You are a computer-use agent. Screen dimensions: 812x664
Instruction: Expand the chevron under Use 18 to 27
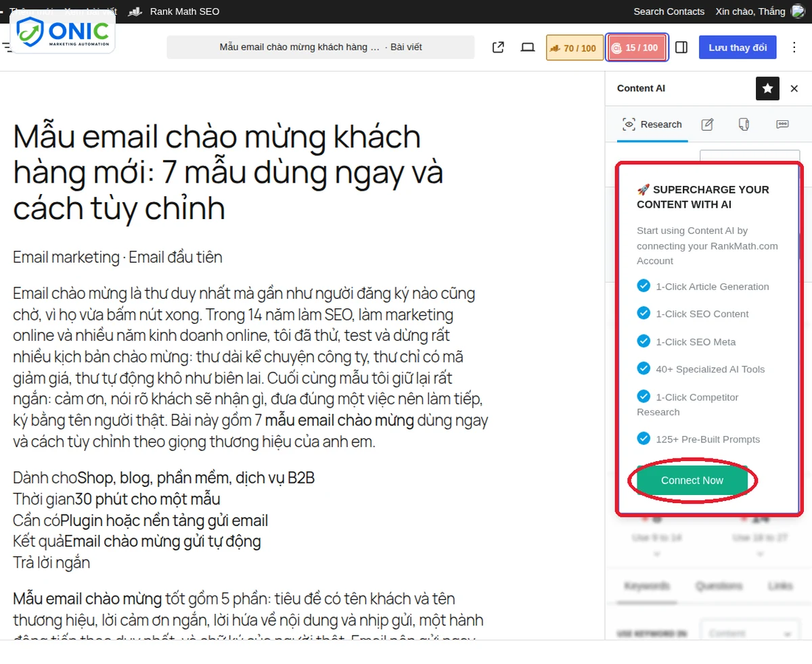[759, 553]
